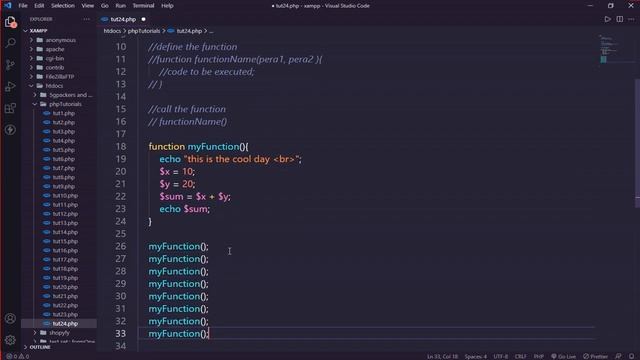Open the Extensions view icon
640x360 pixels.
10,108
